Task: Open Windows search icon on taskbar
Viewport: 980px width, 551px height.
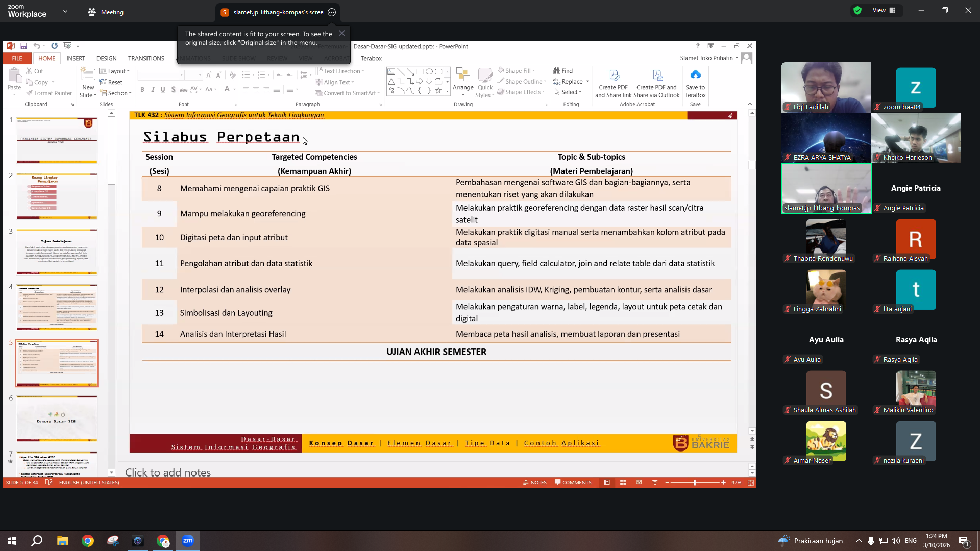Action: coord(37,541)
